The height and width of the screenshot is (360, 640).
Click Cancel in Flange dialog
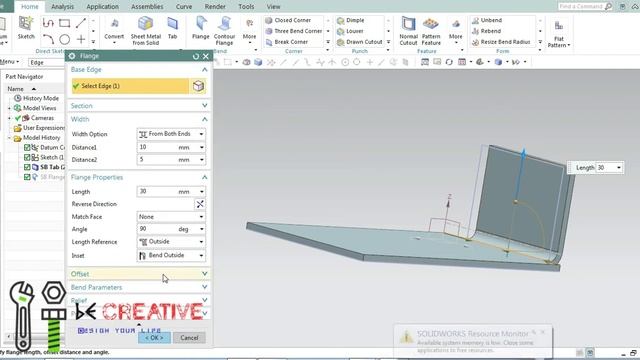189,338
